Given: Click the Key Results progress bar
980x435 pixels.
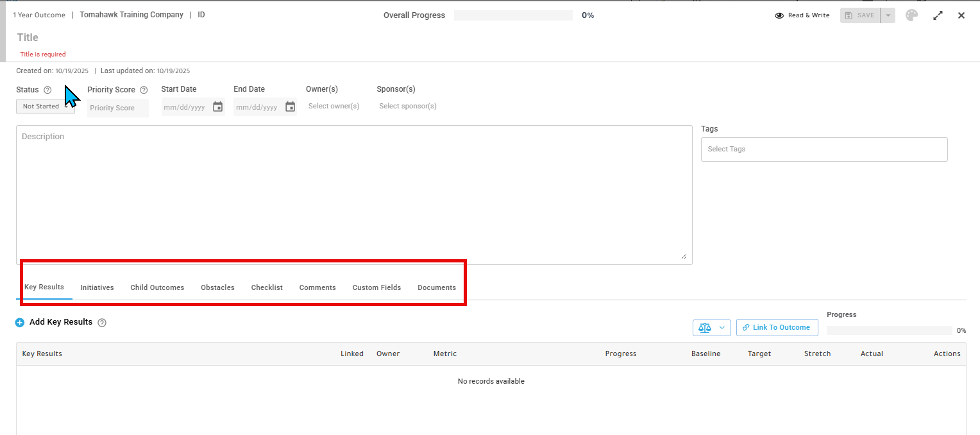Looking at the screenshot, I should click(x=890, y=330).
